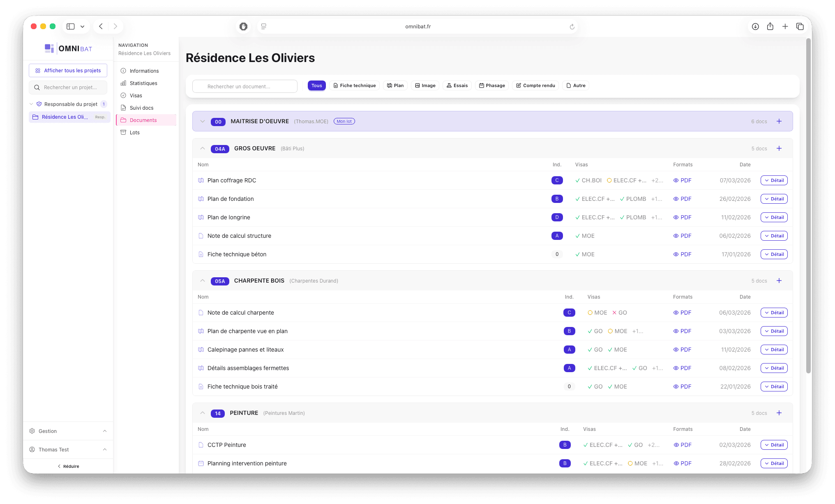835x504 pixels.
Task: Open Statistiques in the sidebar
Action: [143, 83]
